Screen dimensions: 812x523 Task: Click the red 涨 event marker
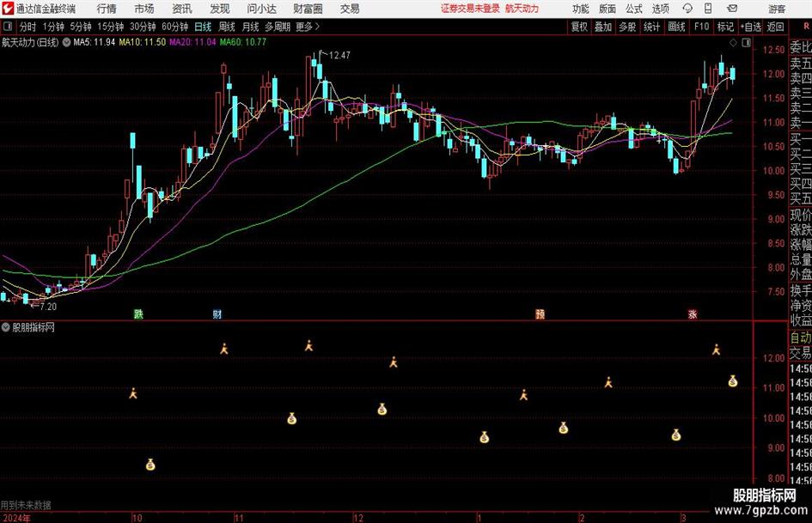coord(693,313)
